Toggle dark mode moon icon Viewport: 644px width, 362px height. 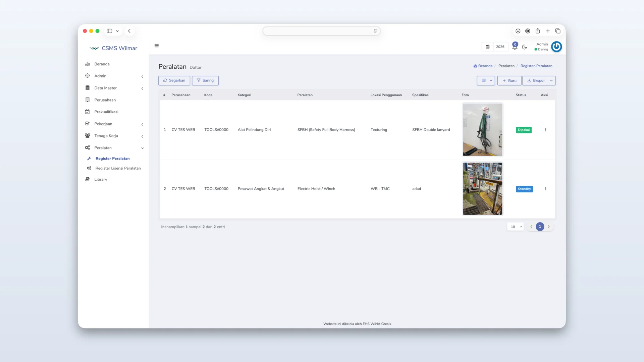click(x=525, y=47)
